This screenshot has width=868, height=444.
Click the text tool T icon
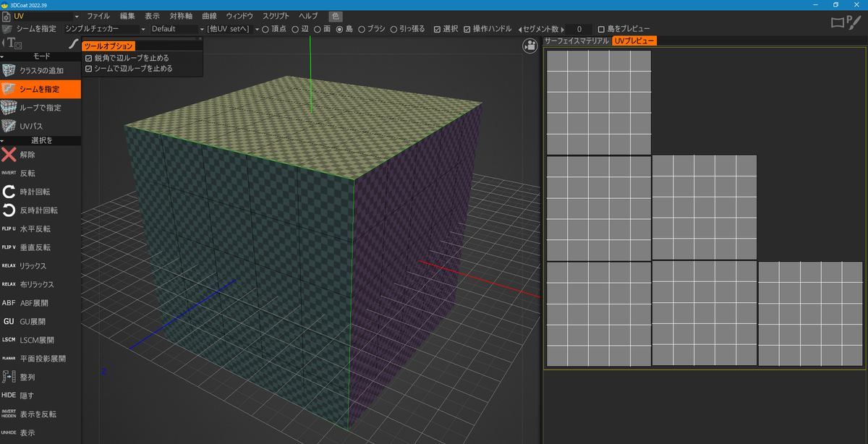pyautogui.click(x=14, y=43)
